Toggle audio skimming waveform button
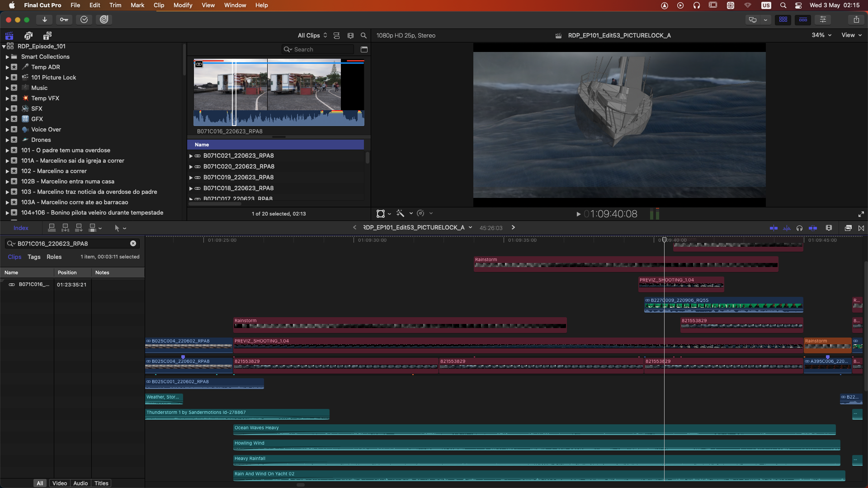Viewport: 868px width, 488px height. tap(787, 228)
